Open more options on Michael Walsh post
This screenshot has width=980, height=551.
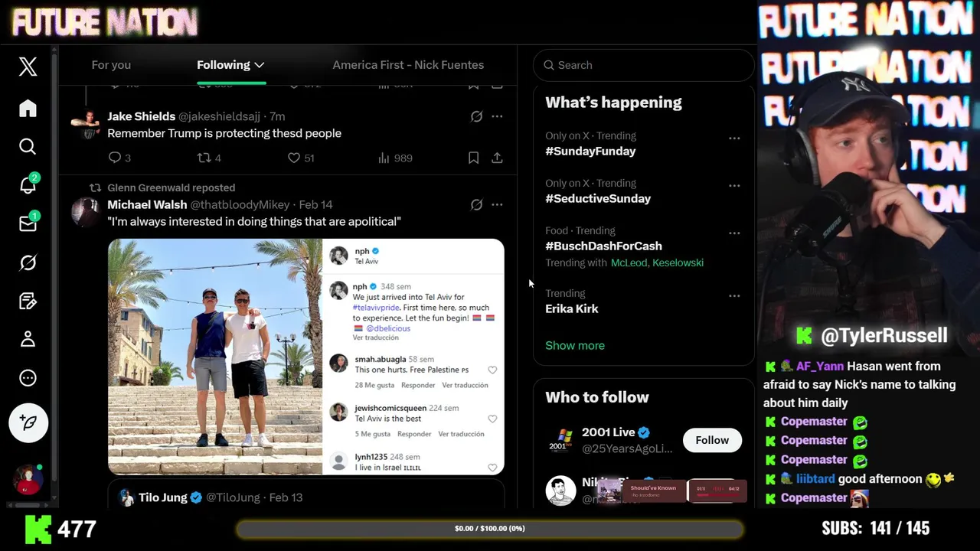(x=497, y=204)
